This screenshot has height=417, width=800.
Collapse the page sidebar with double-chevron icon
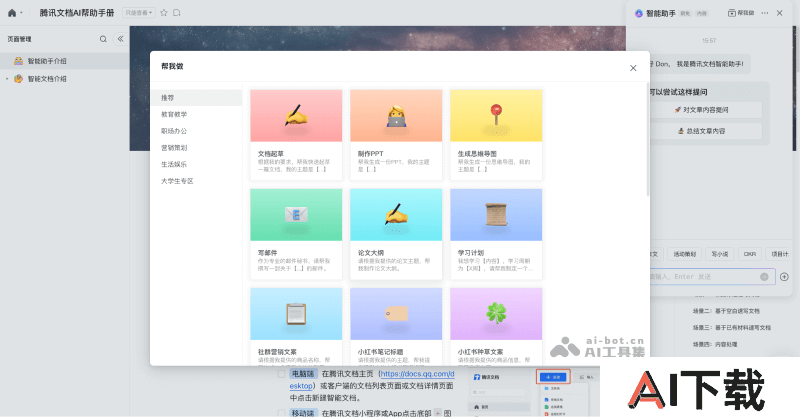tap(120, 39)
